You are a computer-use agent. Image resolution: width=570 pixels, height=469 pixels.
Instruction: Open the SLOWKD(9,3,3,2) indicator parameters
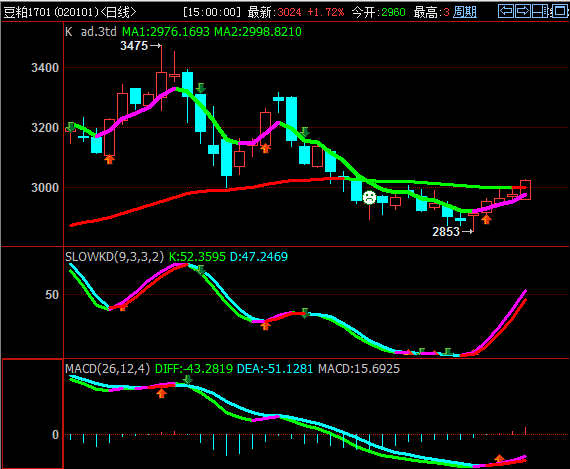(114, 257)
